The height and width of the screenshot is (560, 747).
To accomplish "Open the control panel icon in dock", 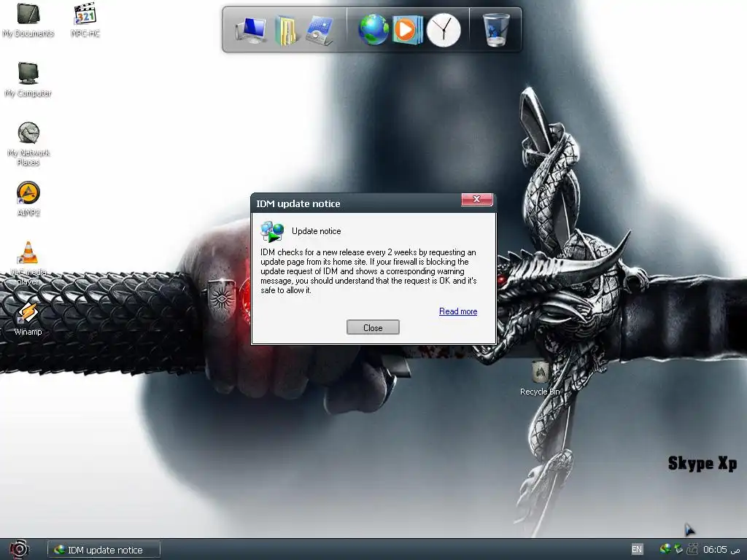I will pos(320,30).
